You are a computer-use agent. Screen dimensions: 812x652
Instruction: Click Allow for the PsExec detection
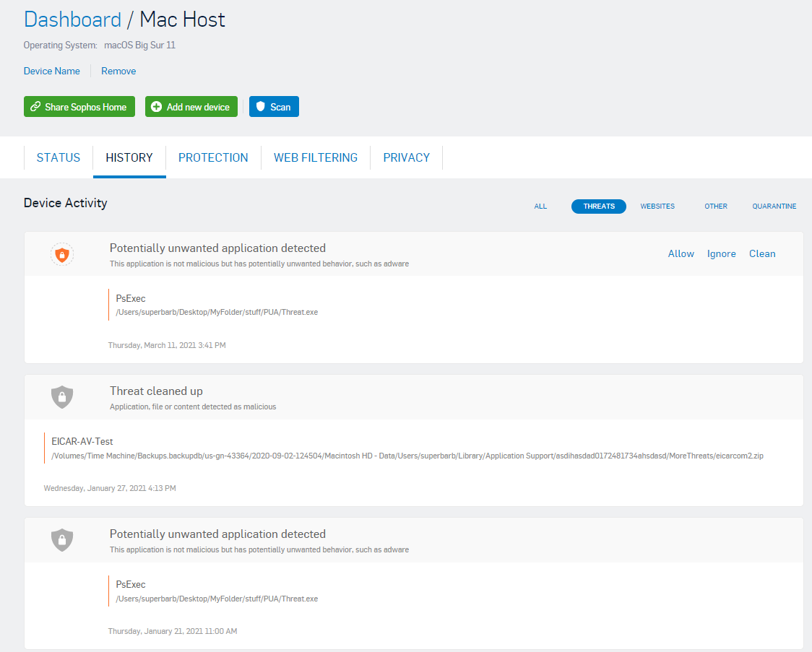click(x=681, y=254)
